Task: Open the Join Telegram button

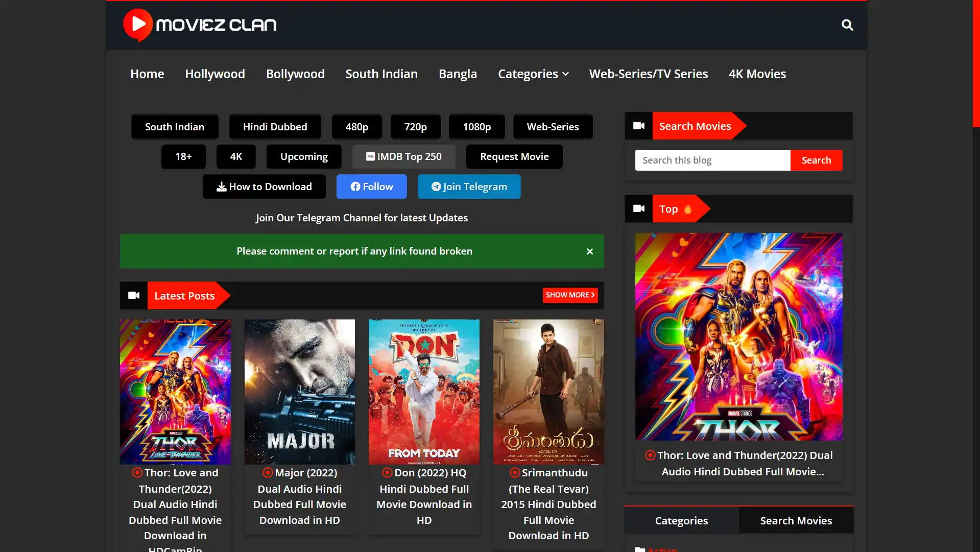Action: click(469, 187)
